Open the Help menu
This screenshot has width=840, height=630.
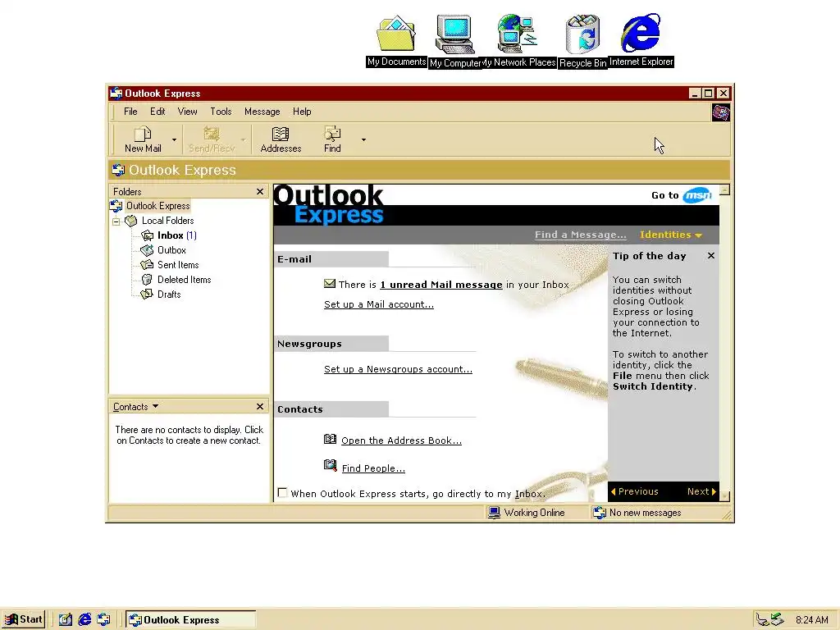tap(302, 112)
